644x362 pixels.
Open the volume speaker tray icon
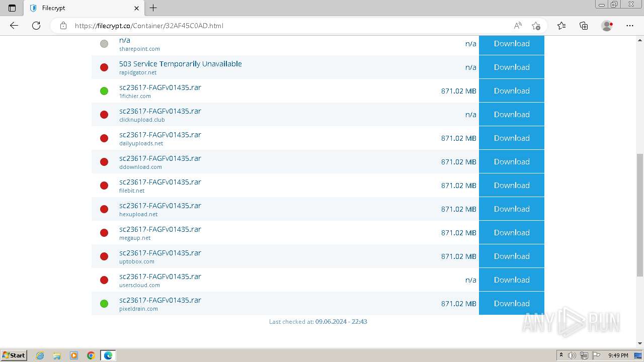click(x=572, y=355)
